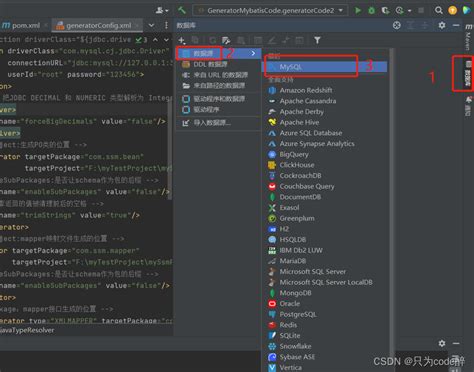474x372 pixels.
Task: Click the filter funnel icon in the database toolbar
Action: tap(317, 40)
